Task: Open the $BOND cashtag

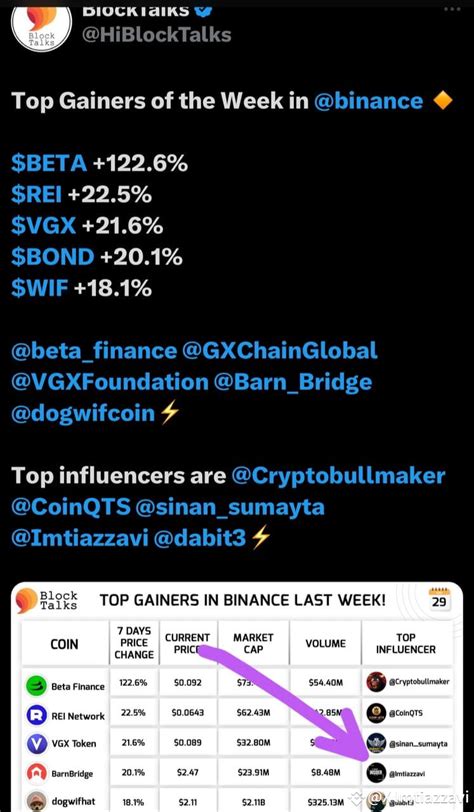Action: [x=52, y=257]
